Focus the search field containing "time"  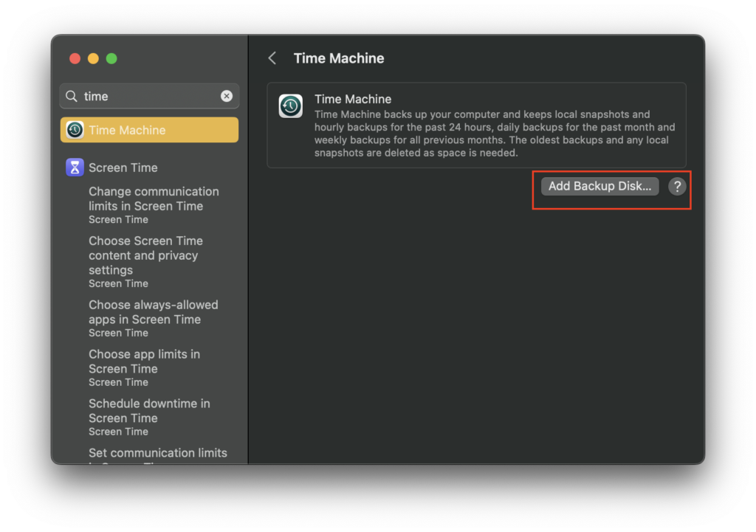(x=148, y=96)
